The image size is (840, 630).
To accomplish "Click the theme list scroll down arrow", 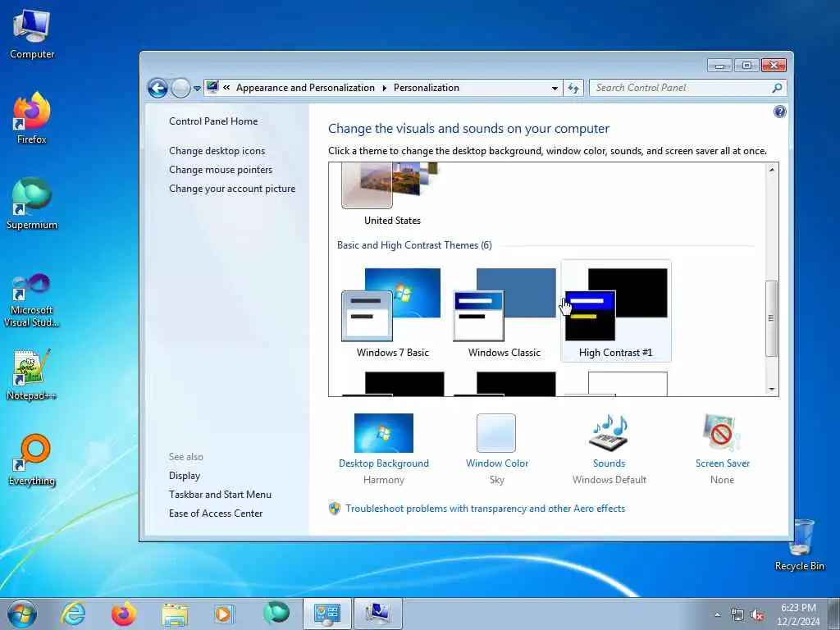I will click(771, 390).
